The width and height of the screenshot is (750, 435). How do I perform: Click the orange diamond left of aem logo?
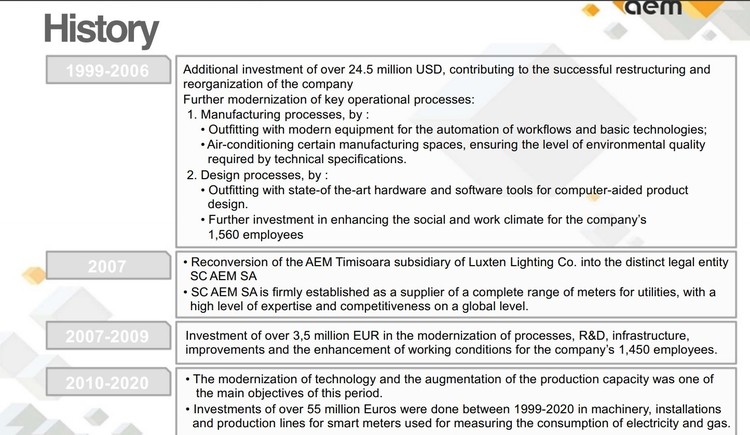[x=591, y=10]
